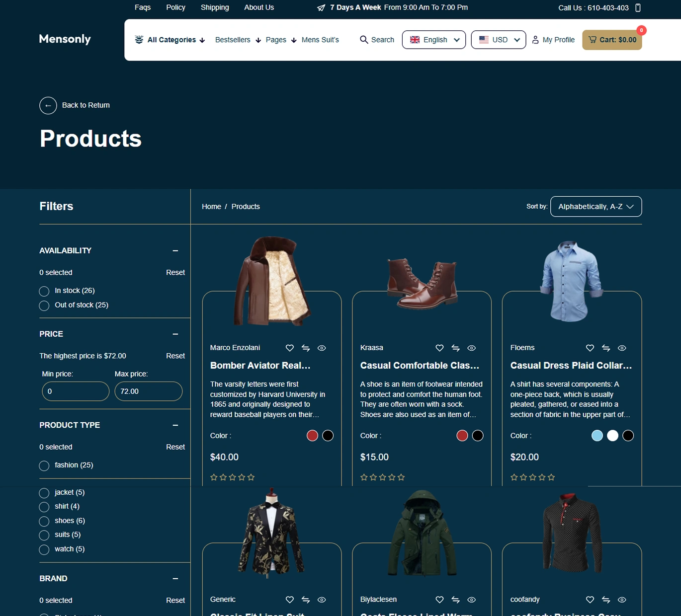Image resolution: width=681 pixels, height=616 pixels.
Task: Click the paper plane icon in top bar
Action: 321,8
